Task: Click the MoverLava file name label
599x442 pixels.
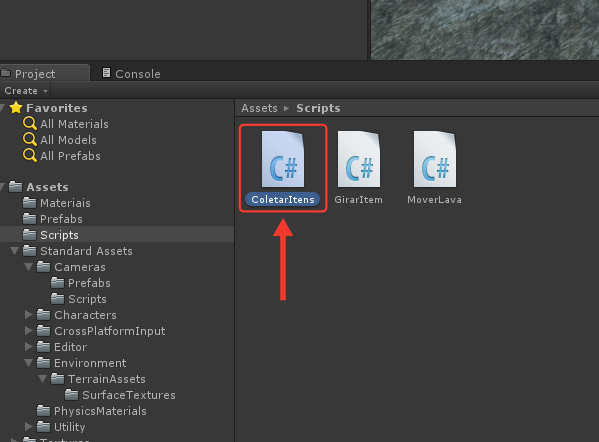Action: pyautogui.click(x=434, y=200)
